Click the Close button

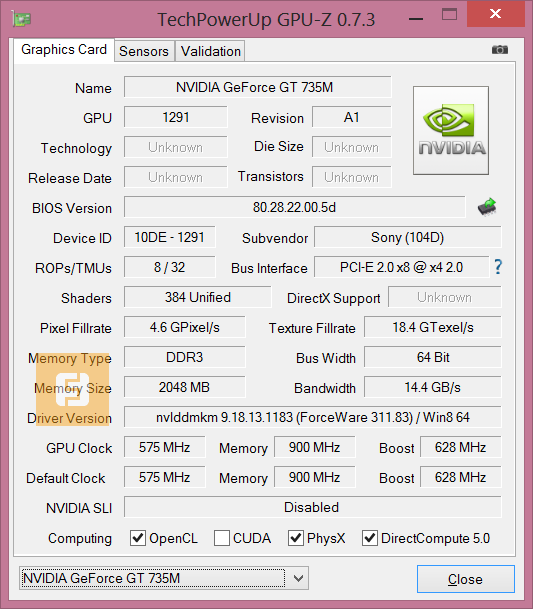(x=466, y=579)
